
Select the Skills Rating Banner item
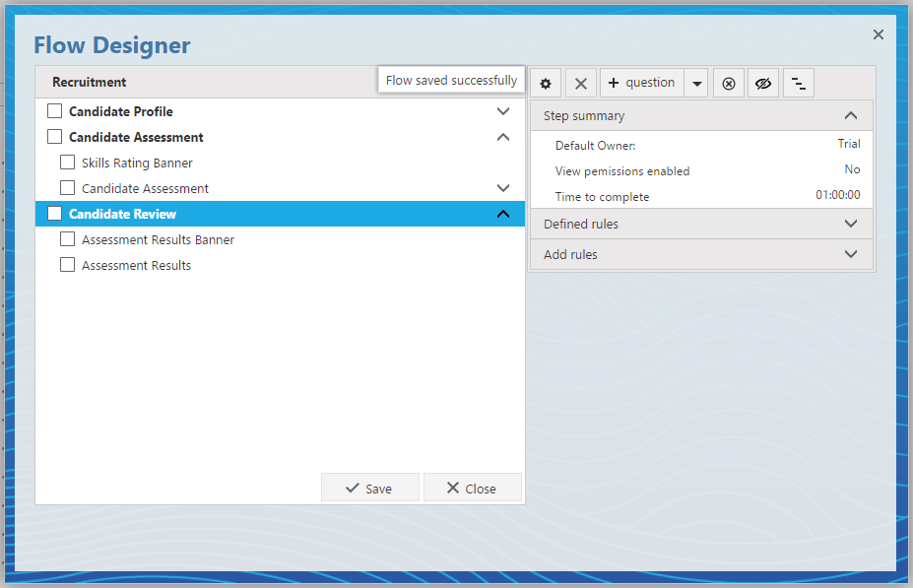pyautogui.click(x=137, y=163)
